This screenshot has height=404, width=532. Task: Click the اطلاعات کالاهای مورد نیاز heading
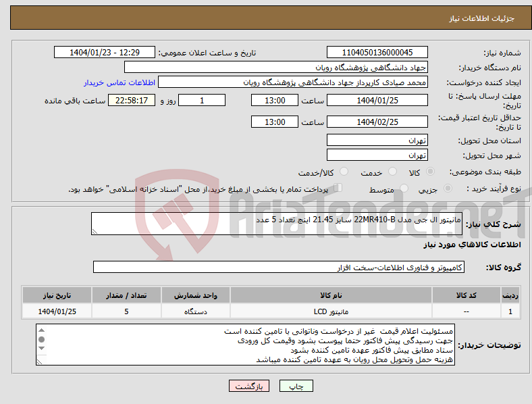click(x=472, y=245)
